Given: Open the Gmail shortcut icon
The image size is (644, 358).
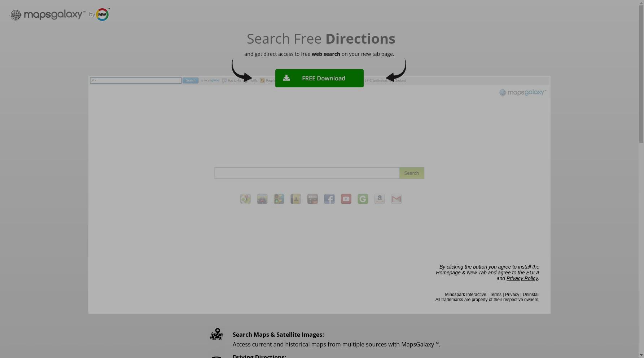Looking at the screenshot, I should click(x=397, y=199).
